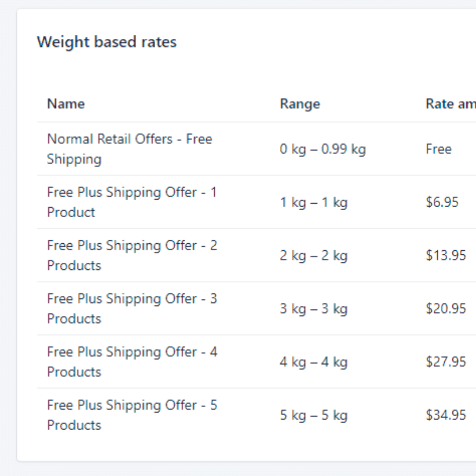The width and height of the screenshot is (476, 476).
Task: Select the 0 kg – 0.99 kg range value
Action: 323,149
